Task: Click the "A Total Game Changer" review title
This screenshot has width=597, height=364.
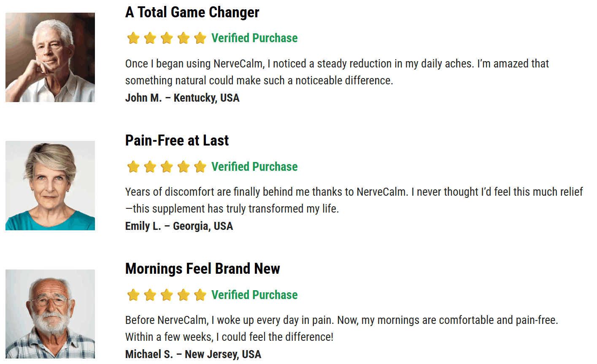Action: click(192, 12)
